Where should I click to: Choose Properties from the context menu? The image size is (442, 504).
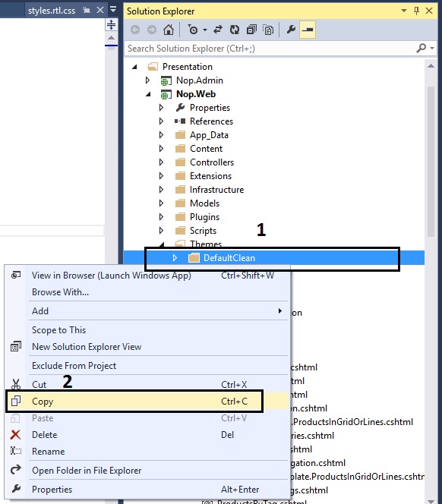point(147,490)
